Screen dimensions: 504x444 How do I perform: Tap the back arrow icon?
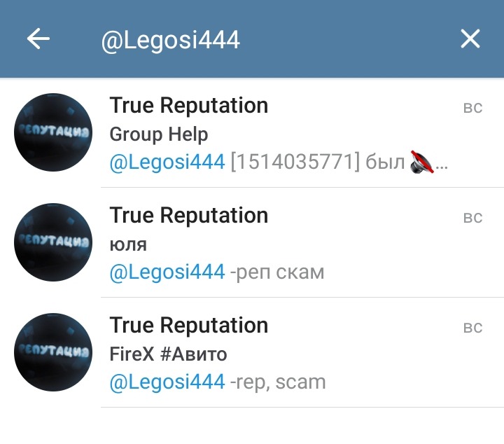tap(38, 39)
